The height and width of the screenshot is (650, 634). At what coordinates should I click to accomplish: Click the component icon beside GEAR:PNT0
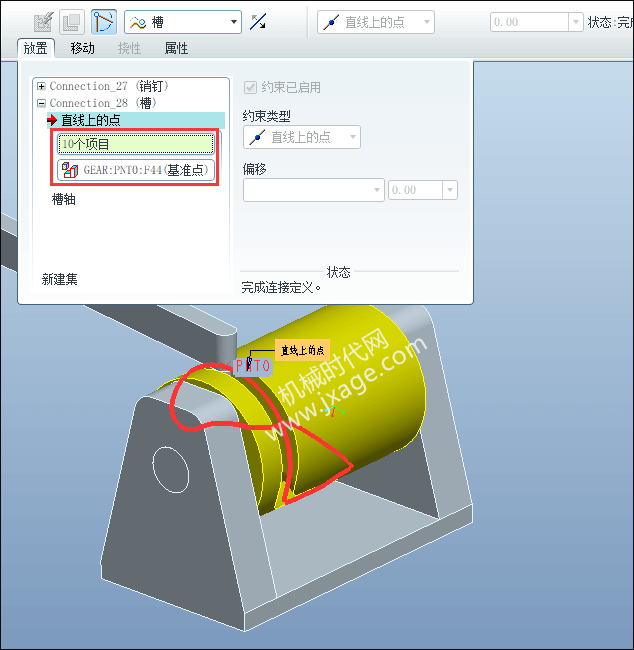(70, 170)
